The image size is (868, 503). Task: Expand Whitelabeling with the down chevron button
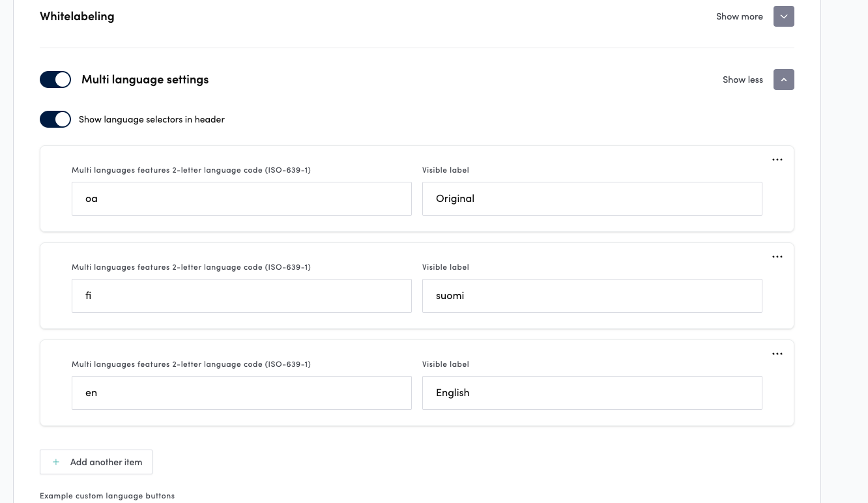[783, 16]
